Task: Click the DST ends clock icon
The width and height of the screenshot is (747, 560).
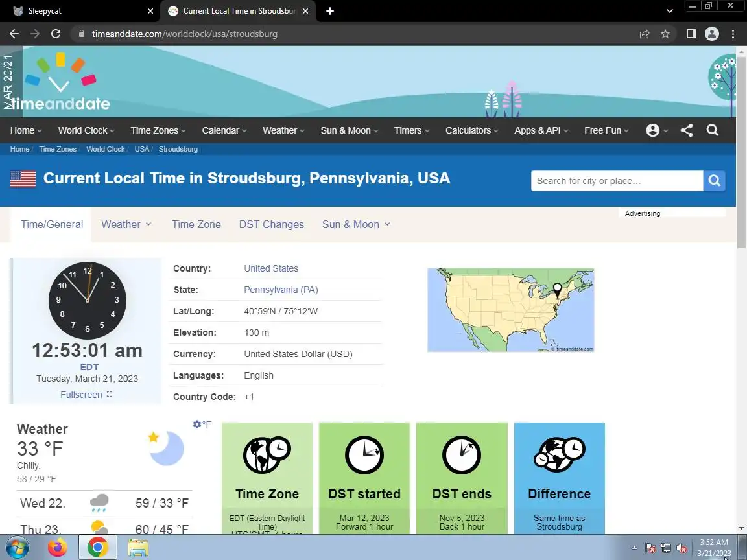Action: [462, 455]
